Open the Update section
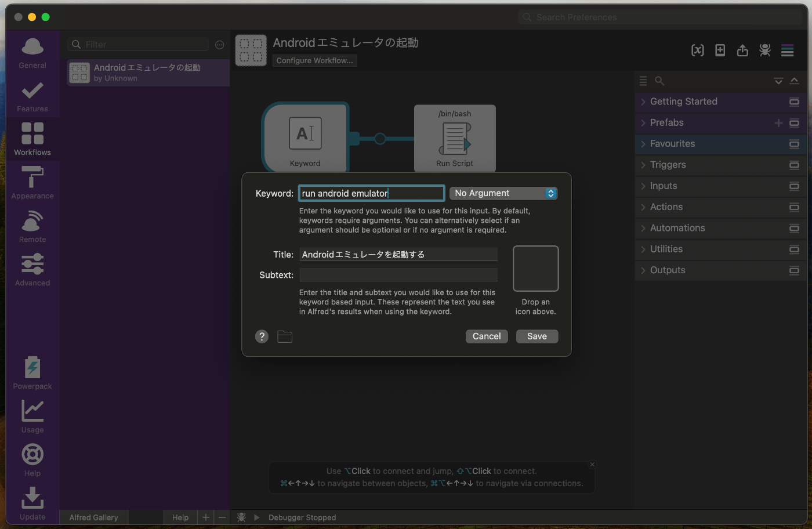The width and height of the screenshot is (812, 529). point(32,504)
